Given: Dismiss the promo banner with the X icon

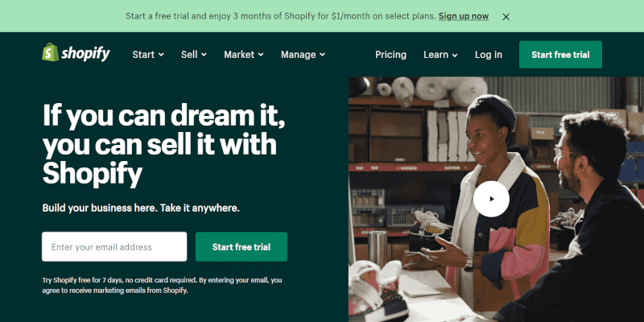Looking at the screenshot, I should point(506,17).
